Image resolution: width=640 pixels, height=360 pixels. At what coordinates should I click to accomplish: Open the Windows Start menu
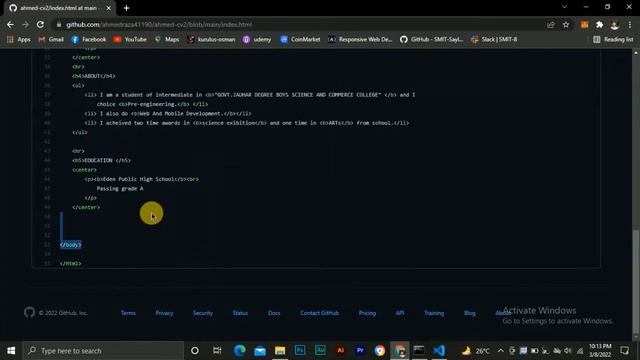pyautogui.click(x=11, y=351)
